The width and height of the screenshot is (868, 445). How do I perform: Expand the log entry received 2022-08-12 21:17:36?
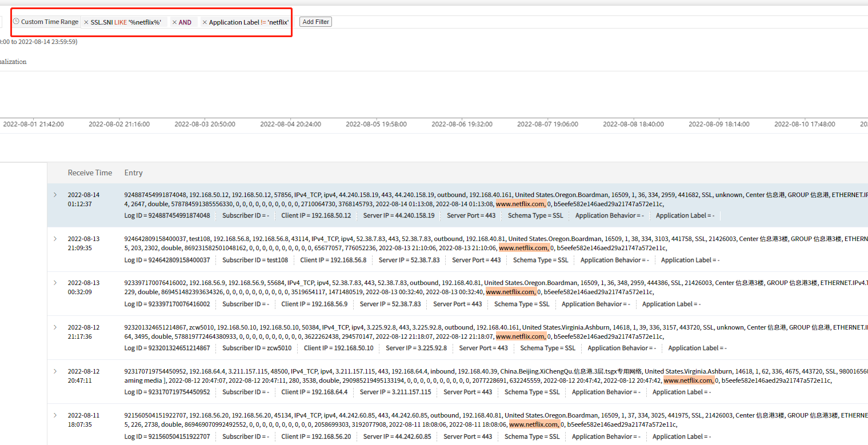coord(55,327)
